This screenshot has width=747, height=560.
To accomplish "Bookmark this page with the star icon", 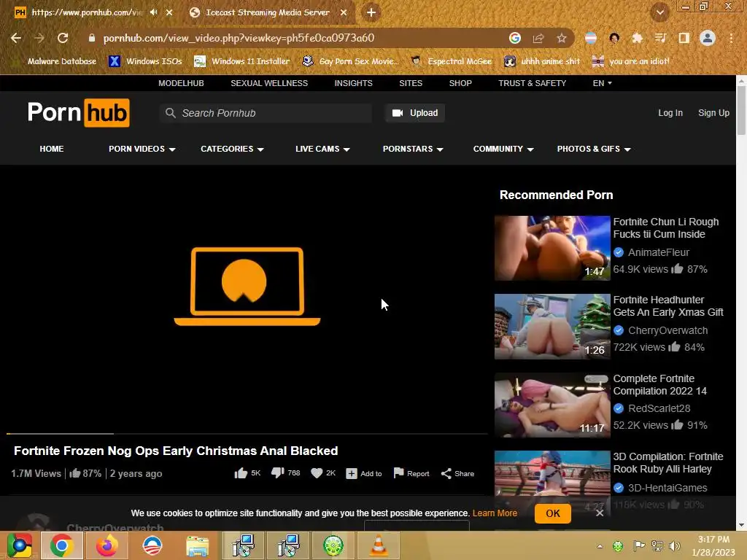I will [x=562, y=38].
